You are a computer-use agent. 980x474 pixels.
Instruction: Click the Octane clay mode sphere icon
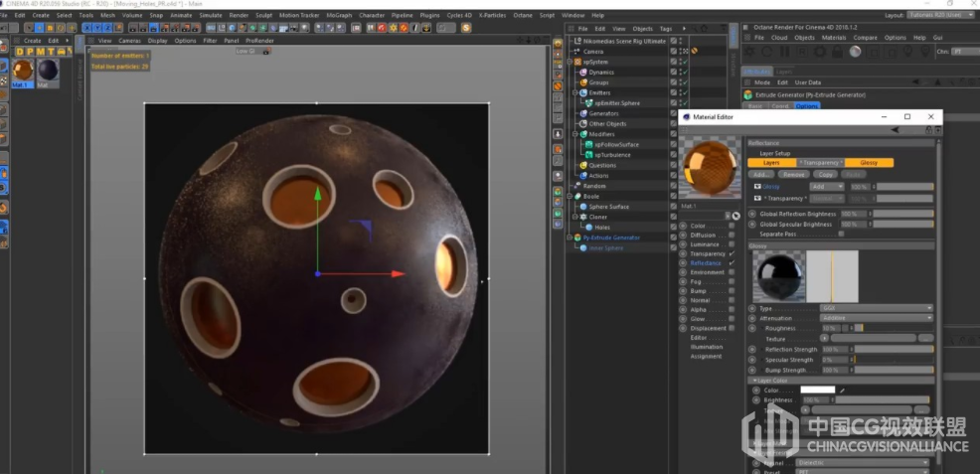(855, 52)
